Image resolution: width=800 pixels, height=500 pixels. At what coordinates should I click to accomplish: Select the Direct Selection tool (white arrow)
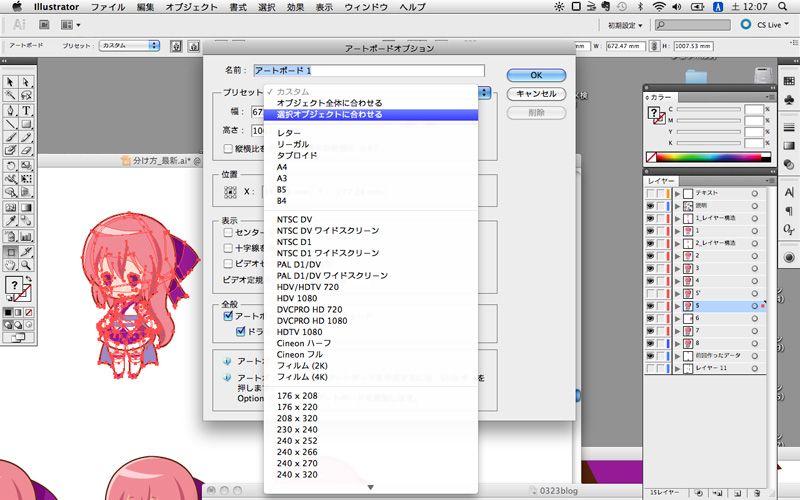coord(26,83)
